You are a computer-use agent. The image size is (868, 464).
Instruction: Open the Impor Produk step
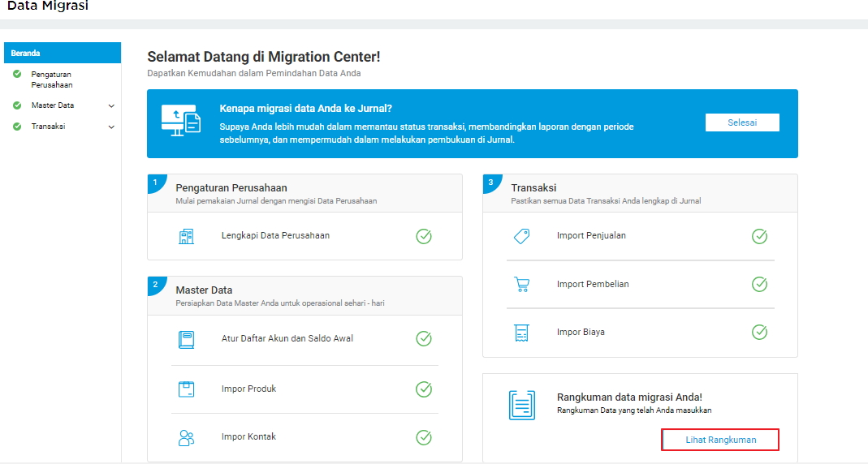pyautogui.click(x=248, y=389)
